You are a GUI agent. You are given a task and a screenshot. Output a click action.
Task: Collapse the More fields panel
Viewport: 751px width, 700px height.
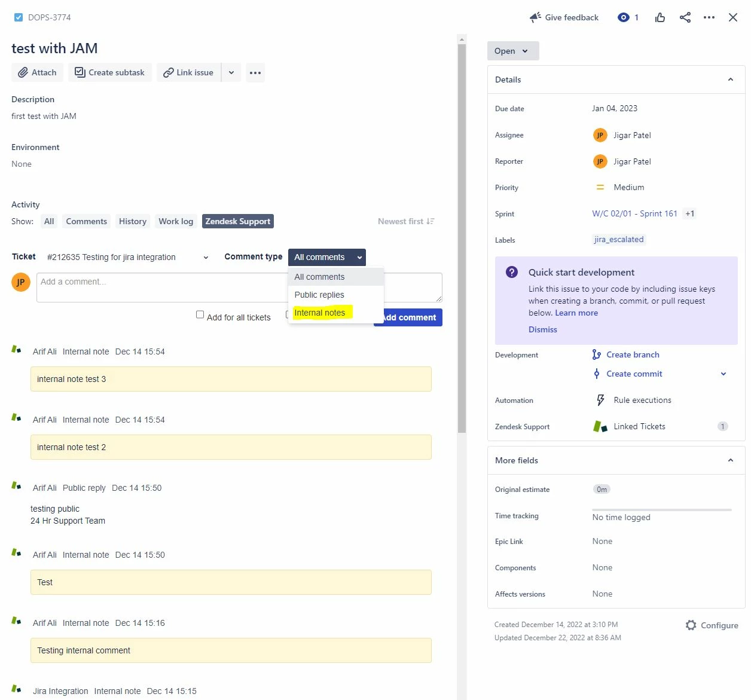pyautogui.click(x=731, y=460)
